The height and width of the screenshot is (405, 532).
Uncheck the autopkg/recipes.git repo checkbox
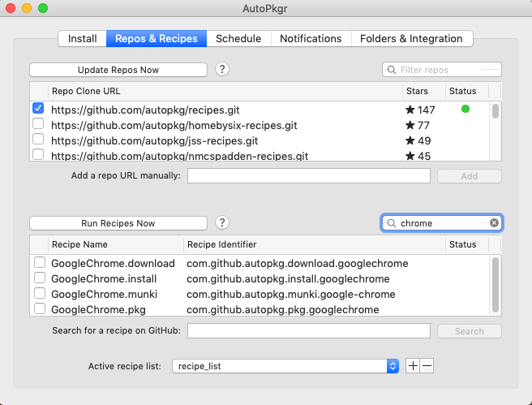38,109
